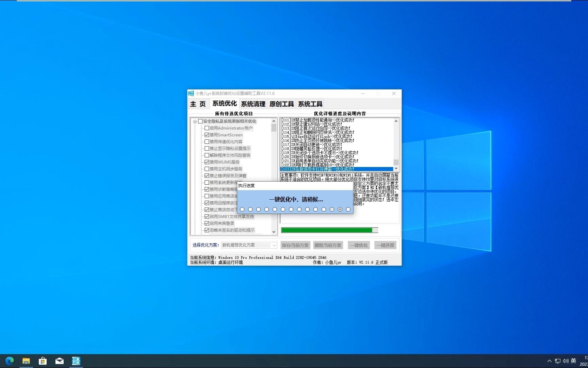Select log entry [123] IE在新选项卡打开弹窗
The width and height of the screenshot is (588, 368).
click(337, 169)
